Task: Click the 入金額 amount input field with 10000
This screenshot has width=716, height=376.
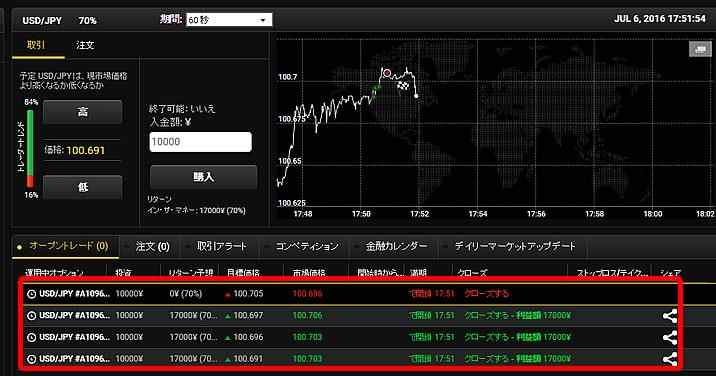Action: 200,142
